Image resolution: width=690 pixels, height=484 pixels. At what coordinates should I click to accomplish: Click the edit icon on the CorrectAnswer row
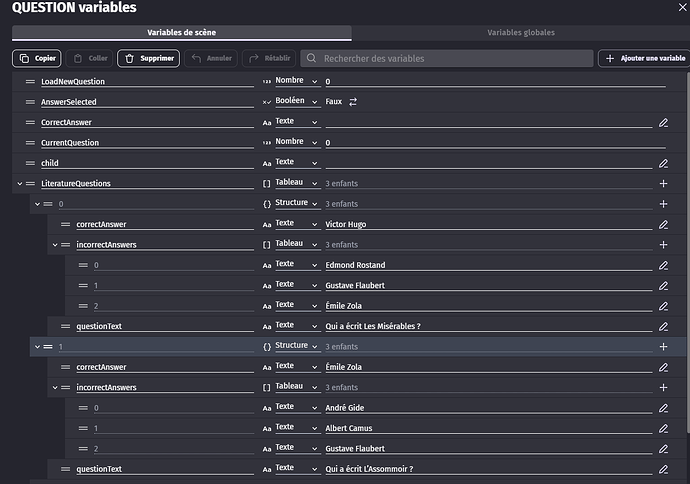[663, 122]
